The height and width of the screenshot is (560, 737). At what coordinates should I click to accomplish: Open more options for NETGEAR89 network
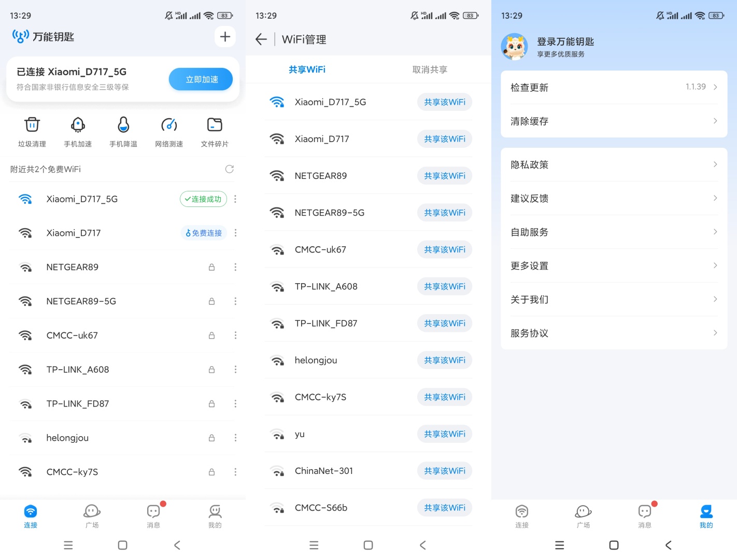235,267
